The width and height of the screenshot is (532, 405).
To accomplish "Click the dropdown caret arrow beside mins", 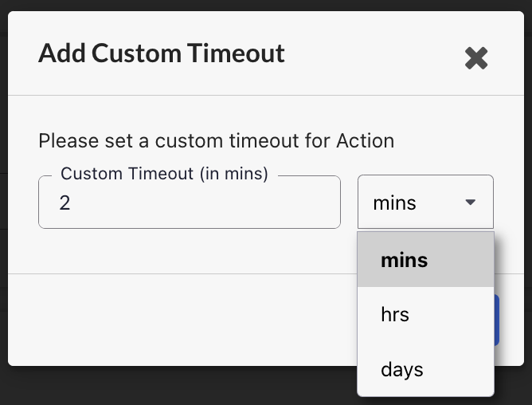I will (470, 202).
